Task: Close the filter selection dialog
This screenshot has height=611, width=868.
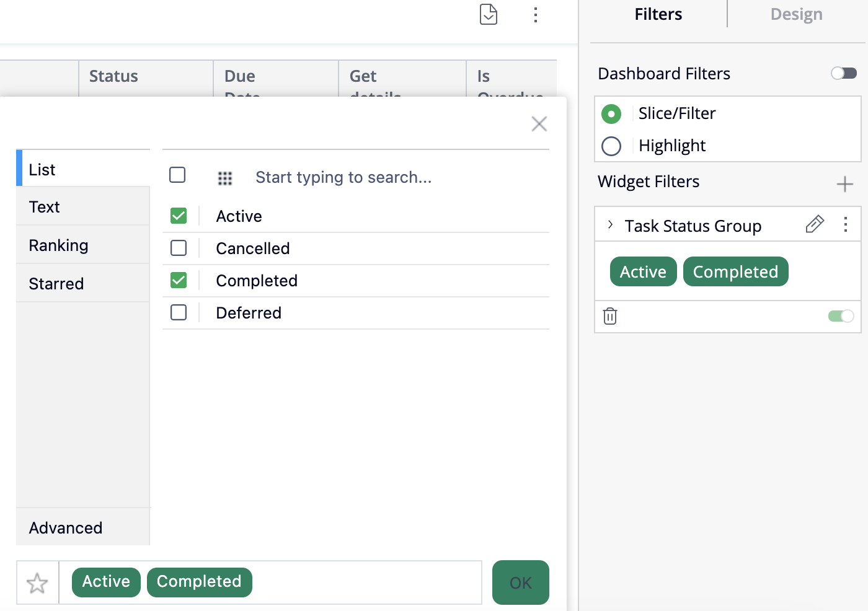Action: tap(539, 124)
